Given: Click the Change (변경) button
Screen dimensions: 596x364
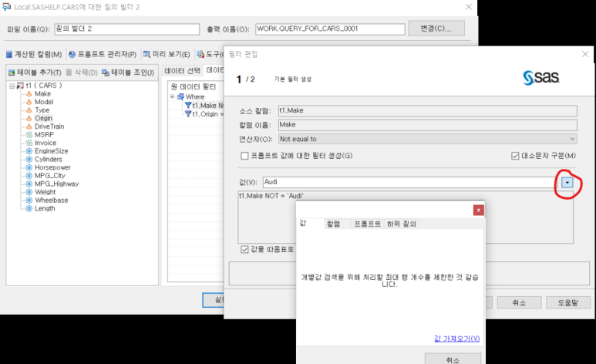Looking at the screenshot, I should point(436,29).
